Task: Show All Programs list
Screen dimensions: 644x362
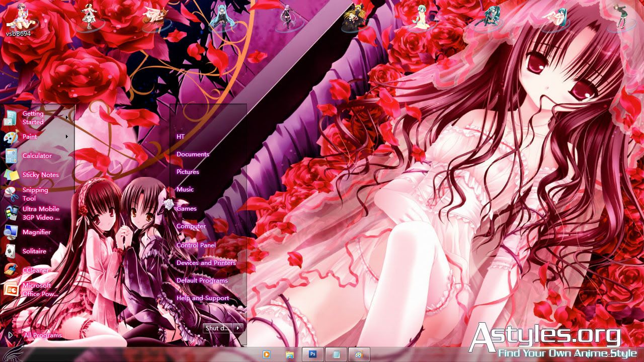Action: point(42,335)
